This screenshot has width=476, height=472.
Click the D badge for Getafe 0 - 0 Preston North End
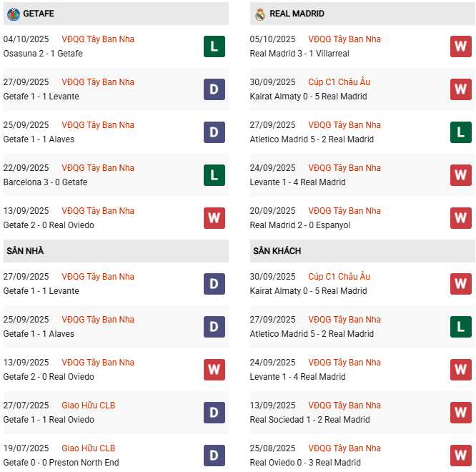click(214, 456)
